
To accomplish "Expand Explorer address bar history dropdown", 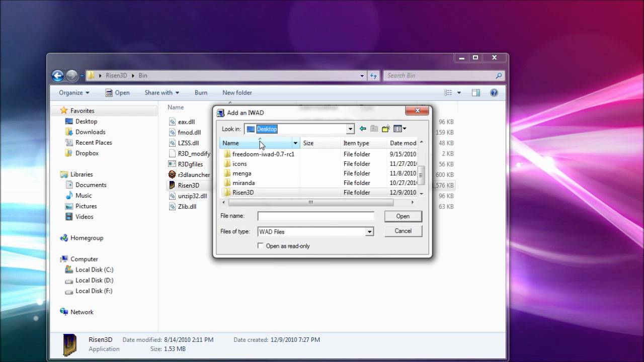I will [x=362, y=75].
